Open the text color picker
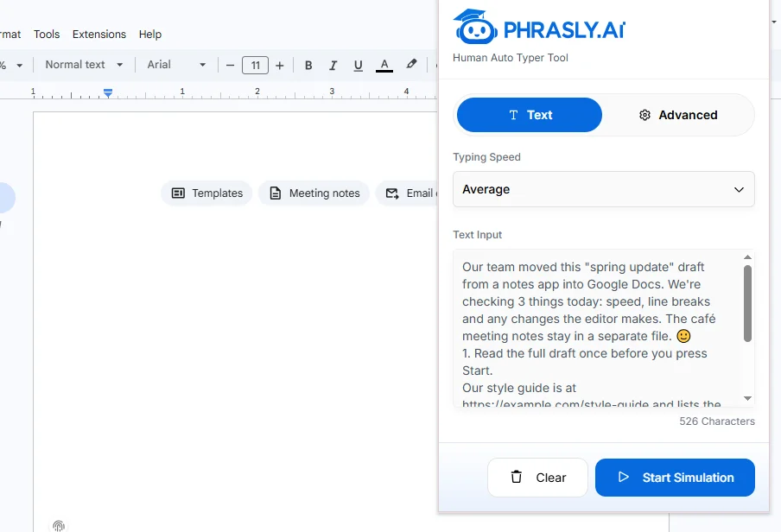Screen dimensions: 781x532 click(384, 66)
